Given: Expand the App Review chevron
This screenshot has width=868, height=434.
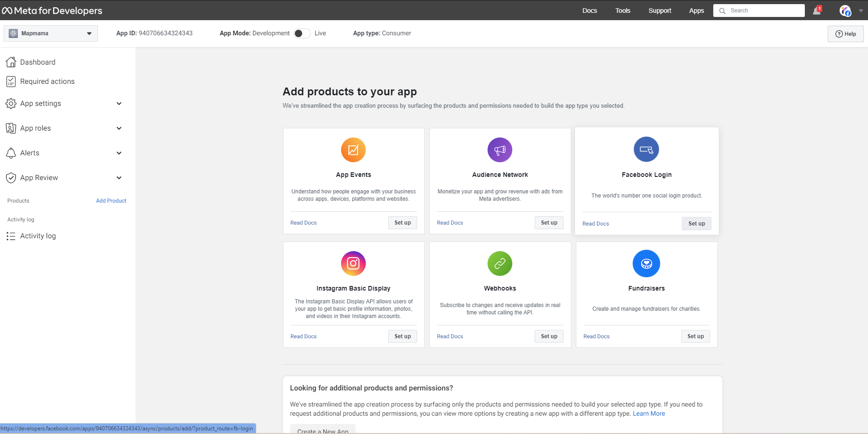Looking at the screenshot, I should pyautogui.click(x=119, y=178).
